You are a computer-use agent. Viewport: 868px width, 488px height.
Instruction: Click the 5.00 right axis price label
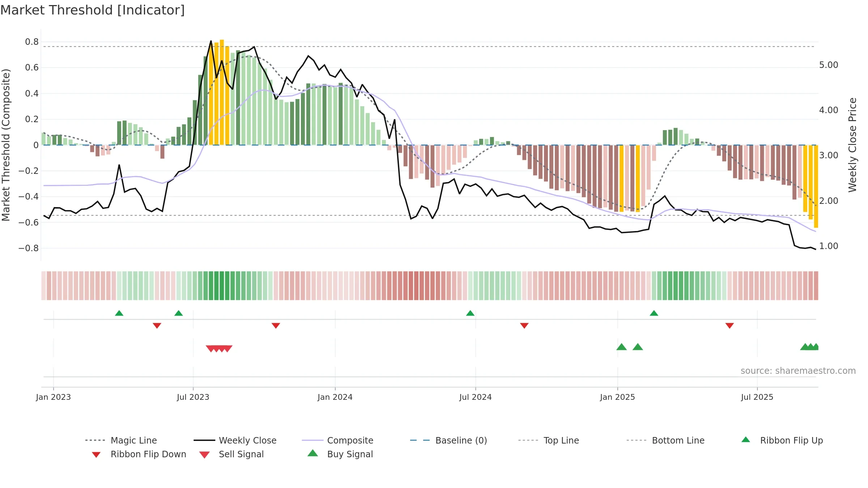829,65
